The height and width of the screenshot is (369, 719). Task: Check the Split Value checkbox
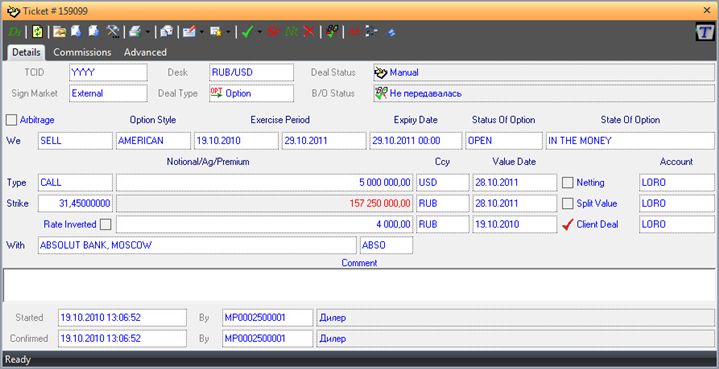click(568, 204)
